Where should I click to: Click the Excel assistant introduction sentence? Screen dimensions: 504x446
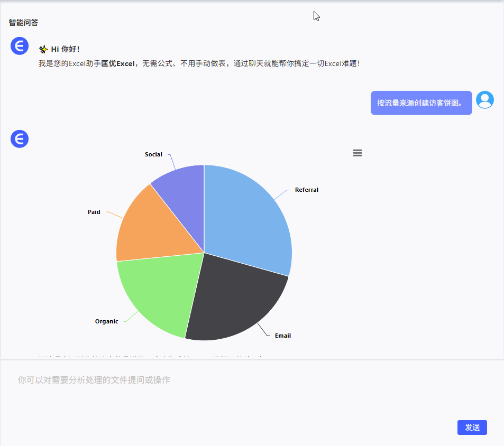click(x=199, y=63)
